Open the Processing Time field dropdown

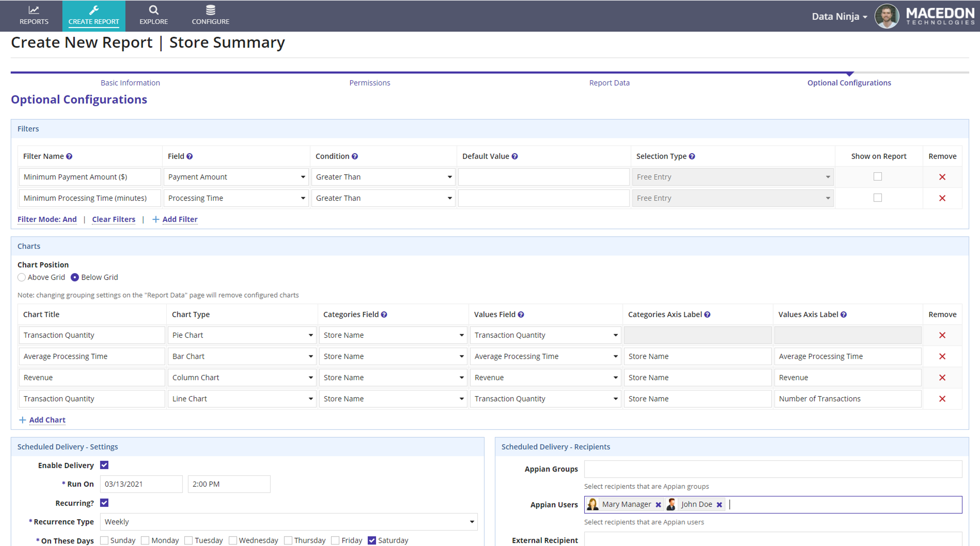[x=236, y=198]
